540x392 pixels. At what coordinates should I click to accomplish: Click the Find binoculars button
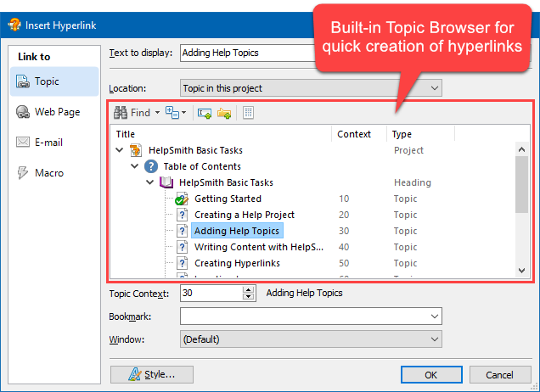132,113
